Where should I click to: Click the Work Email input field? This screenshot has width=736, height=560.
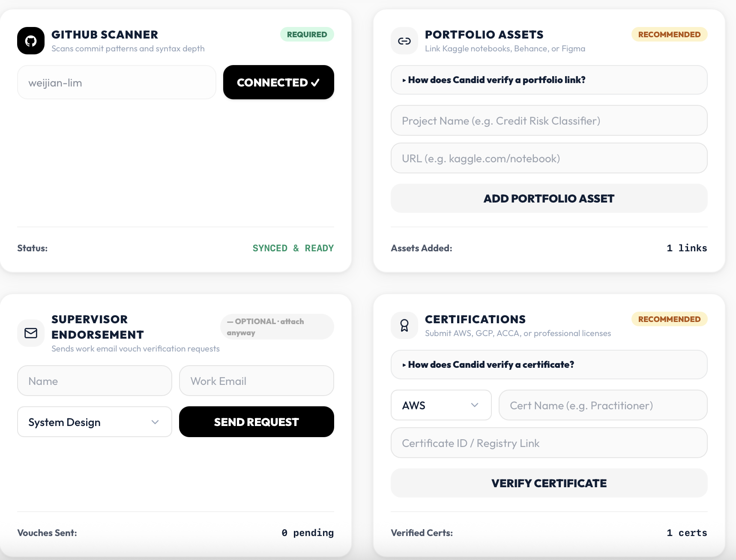coord(257,381)
